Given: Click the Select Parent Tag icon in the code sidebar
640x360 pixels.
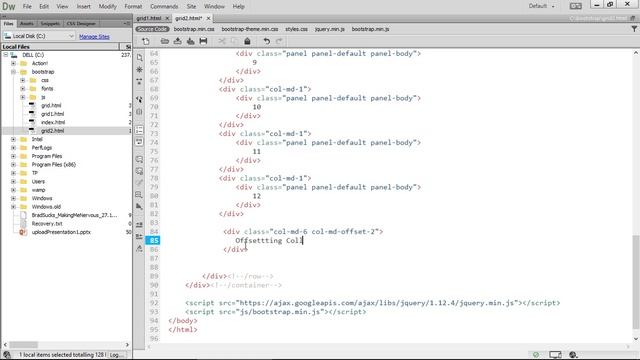Looking at the screenshot, I should (x=139, y=100).
